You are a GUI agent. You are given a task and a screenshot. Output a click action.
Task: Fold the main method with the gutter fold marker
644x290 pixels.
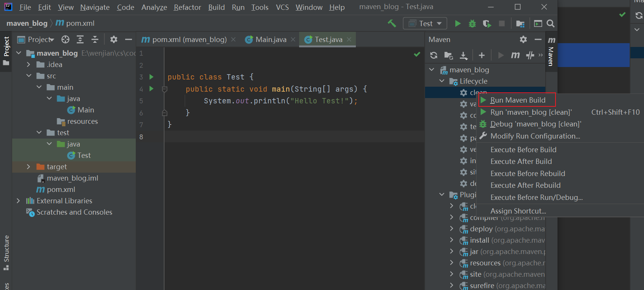[164, 89]
